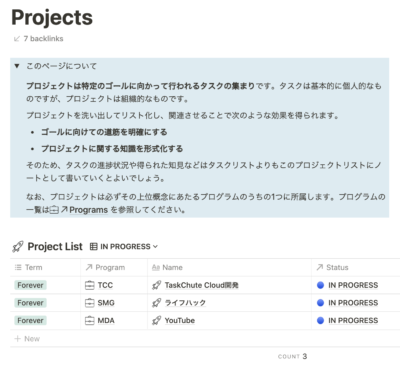The height and width of the screenshot is (374, 400).
Task: Click the Forever tag in TCC row
Action: (30, 285)
